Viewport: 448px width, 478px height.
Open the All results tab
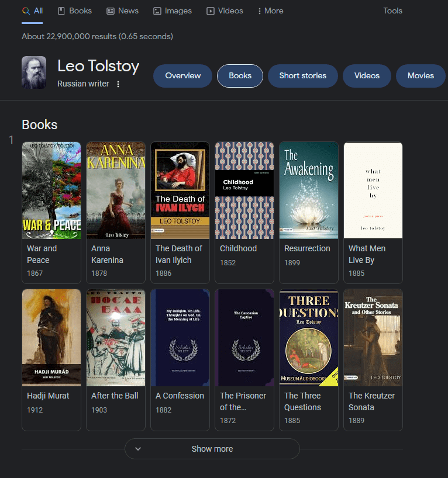click(32, 11)
